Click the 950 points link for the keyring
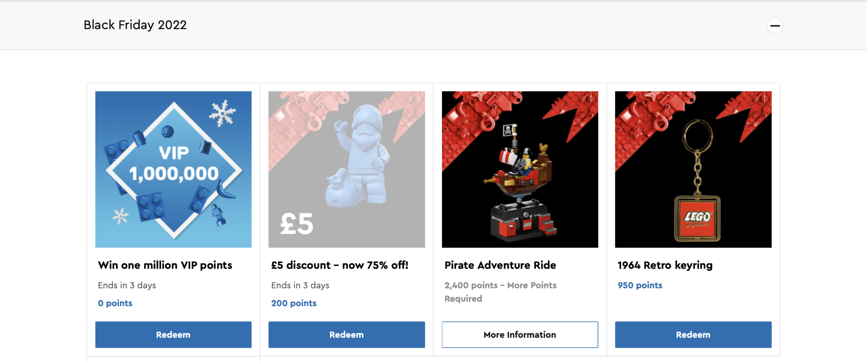Viewport: 868px width, 362px height. (x=640, y=285)
